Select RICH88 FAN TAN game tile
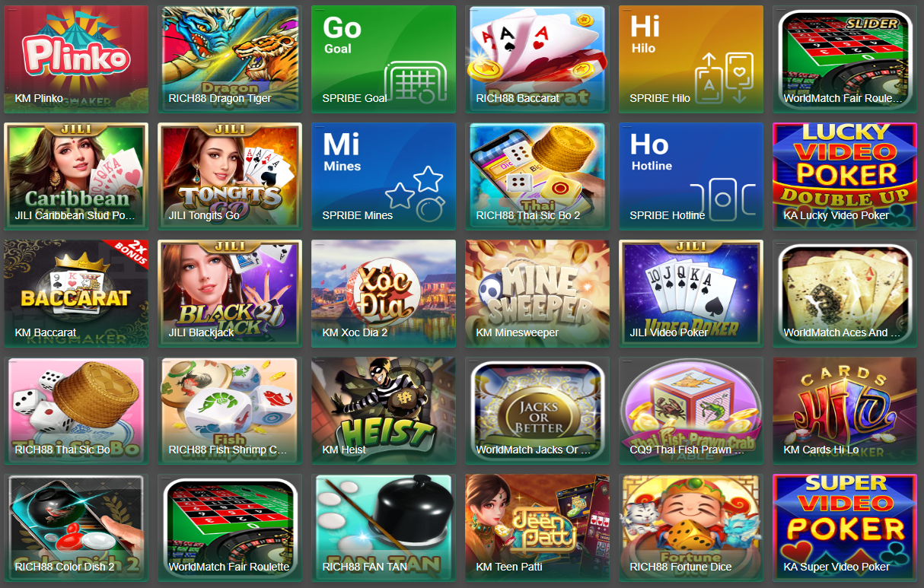The width and height of the screenshot is (924, 588). point(383,528)
